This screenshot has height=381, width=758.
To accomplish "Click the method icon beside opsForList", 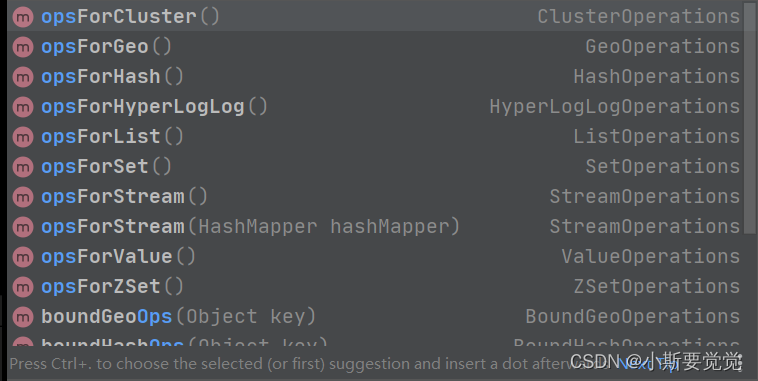I will (x=23, y=137).
